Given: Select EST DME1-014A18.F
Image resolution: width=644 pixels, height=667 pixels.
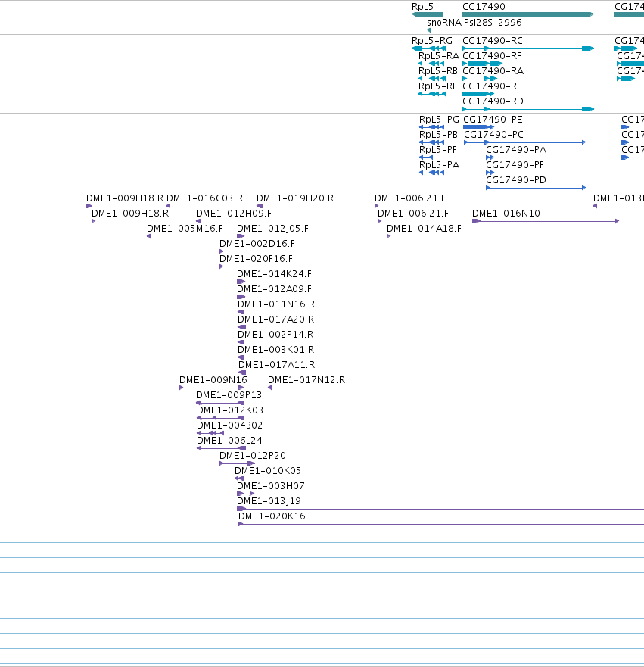Looking at the screenshot, I should (x=388, y=236).
